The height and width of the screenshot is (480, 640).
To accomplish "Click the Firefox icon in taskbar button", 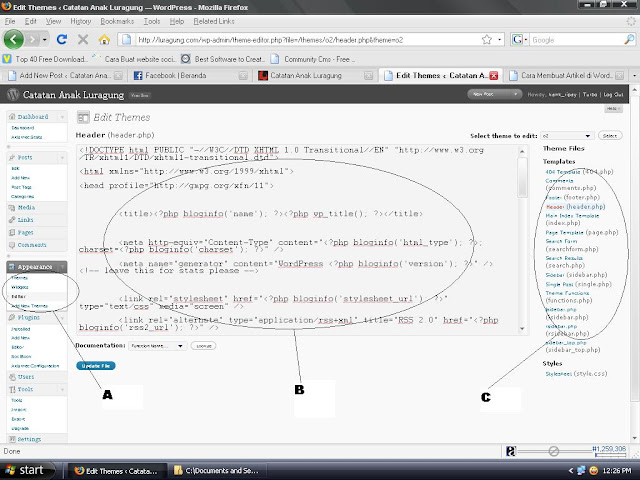I will point(79,471).
